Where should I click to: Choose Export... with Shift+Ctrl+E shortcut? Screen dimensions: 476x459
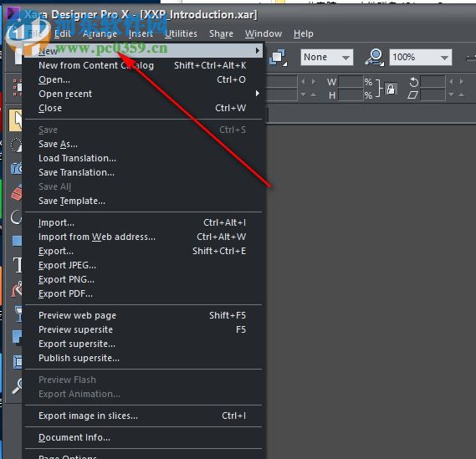click(143, 251)
